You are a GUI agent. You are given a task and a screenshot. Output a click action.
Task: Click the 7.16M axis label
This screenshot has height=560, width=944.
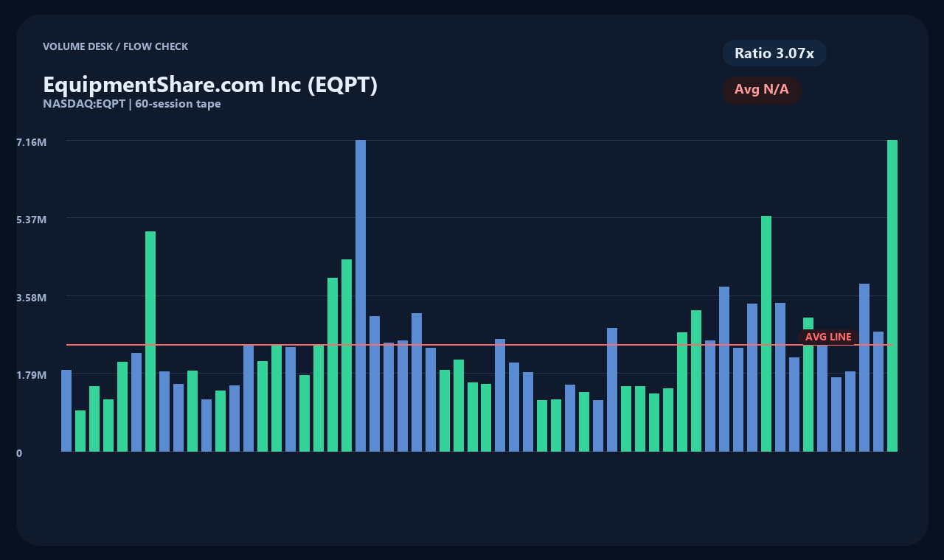(x=32, y=141)
